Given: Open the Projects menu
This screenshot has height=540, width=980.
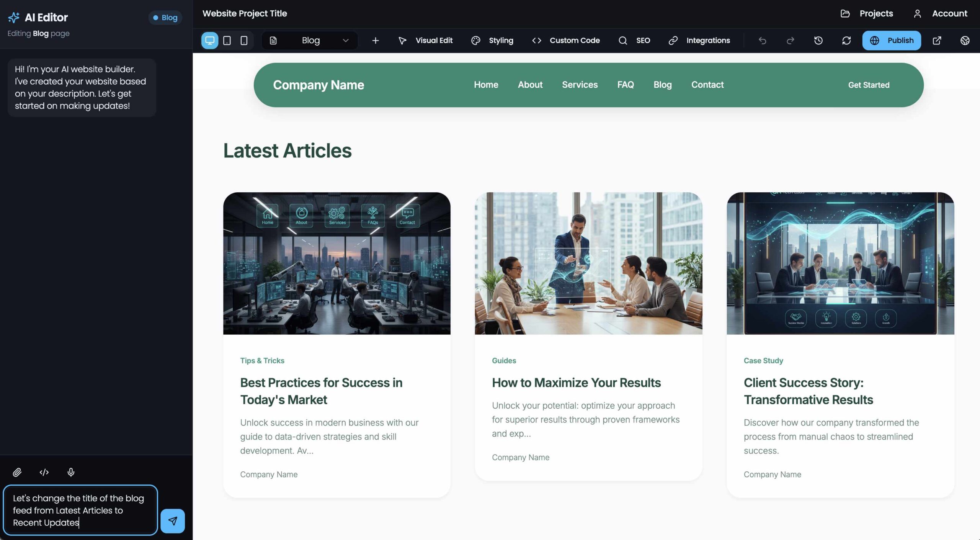Looking at the screenshot, I should tap(867, 13).
